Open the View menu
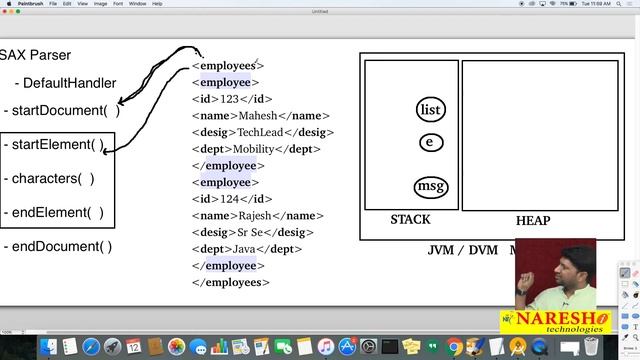Viewport: 640px width, 360px height. point(82,4)
